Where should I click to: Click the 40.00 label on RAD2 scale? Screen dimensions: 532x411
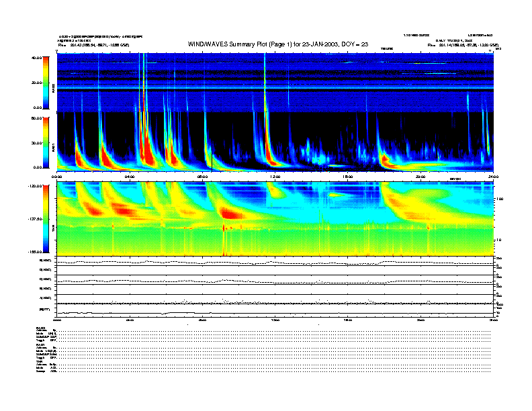pyautogui.click(x=36, y=58)
